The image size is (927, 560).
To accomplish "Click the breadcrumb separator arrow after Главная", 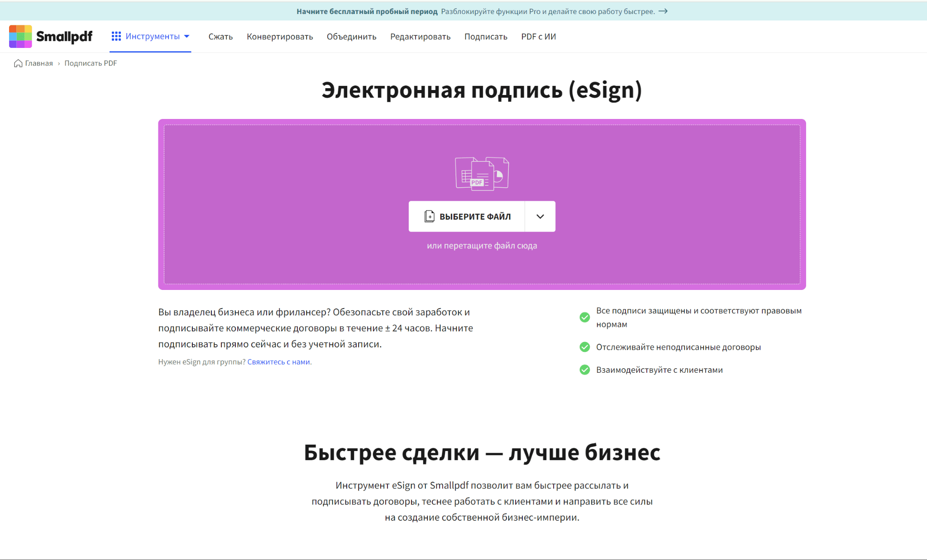I will click(x=59, y=63).
